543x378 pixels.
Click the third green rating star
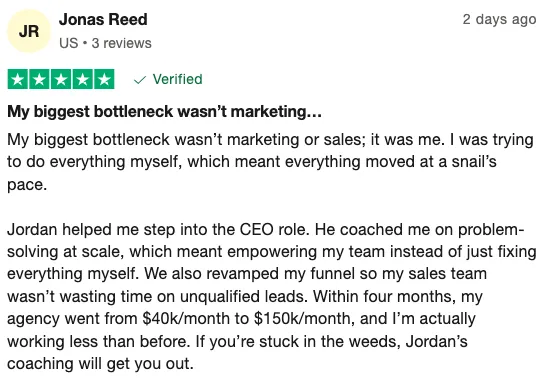[61, 79]
